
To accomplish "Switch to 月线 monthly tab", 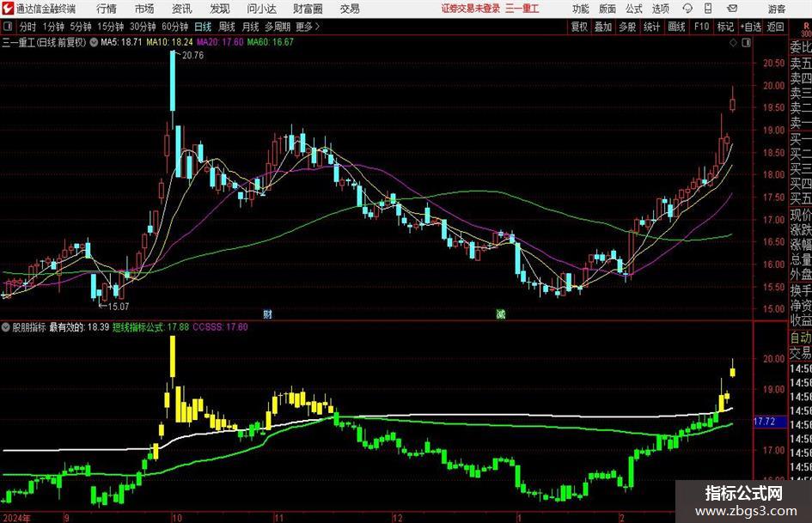I will click(x=250, y=27).
